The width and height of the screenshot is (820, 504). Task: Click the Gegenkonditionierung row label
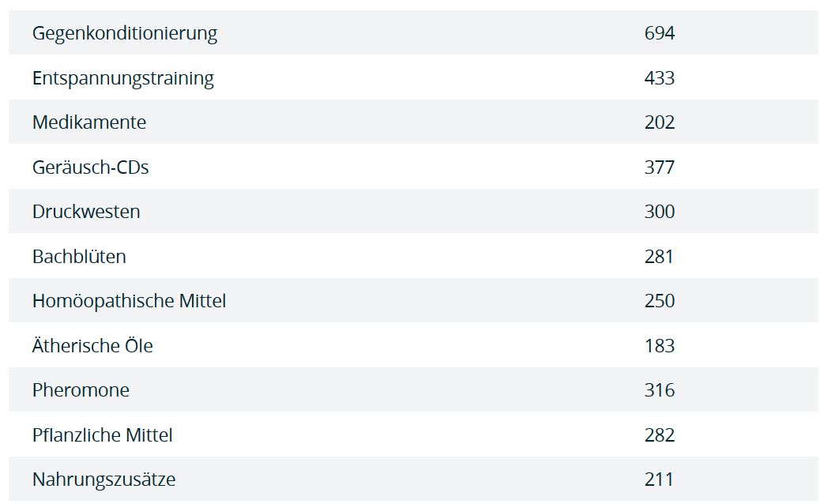(125, 33)
